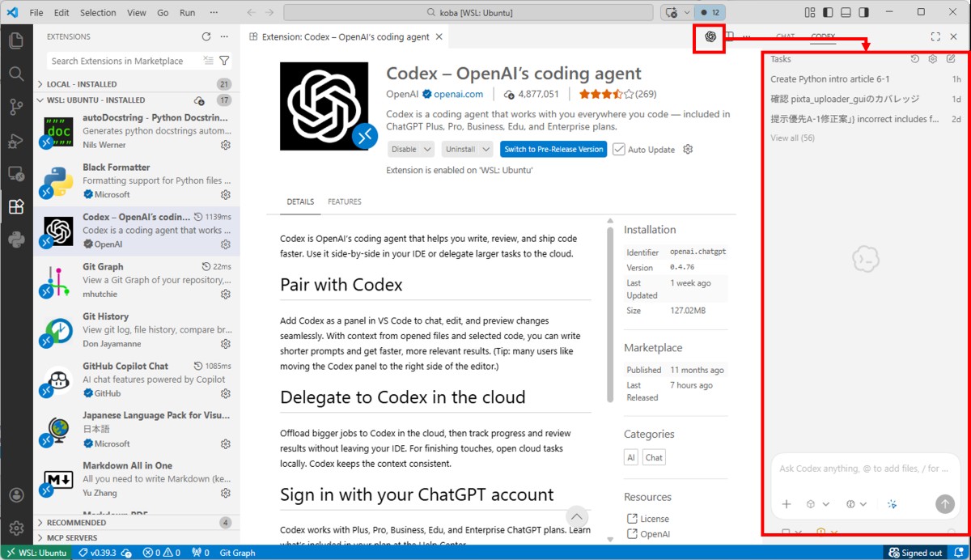This screenshot has width=971, height=560.
Task: Refresh the Extensions list
Action: click(206, 36)
